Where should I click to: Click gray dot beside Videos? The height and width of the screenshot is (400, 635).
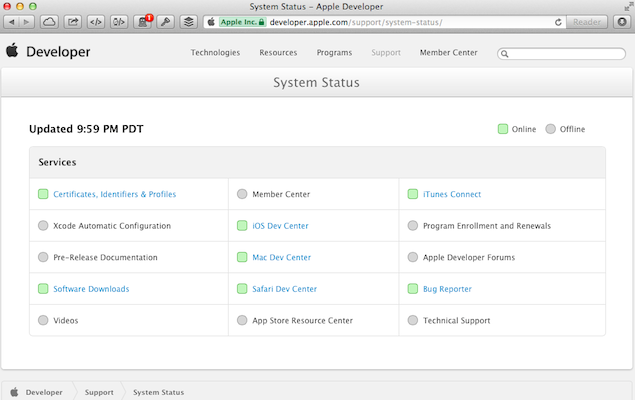pyautogui.click(x=43, y=320)
